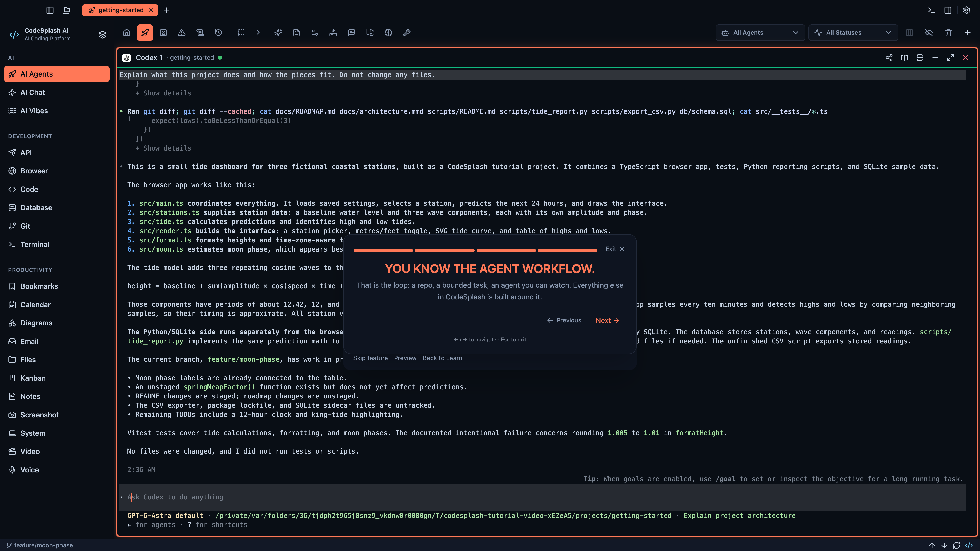Toggle the right panel icon in title bar

tap(948, 10)
